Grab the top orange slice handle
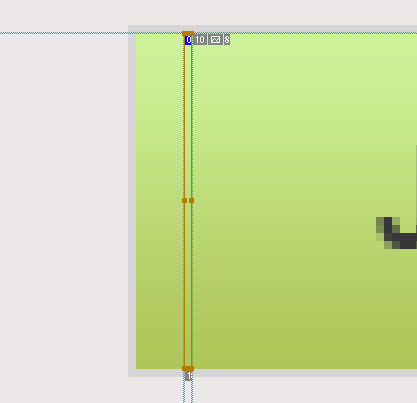417x403 pixels. 188,33
